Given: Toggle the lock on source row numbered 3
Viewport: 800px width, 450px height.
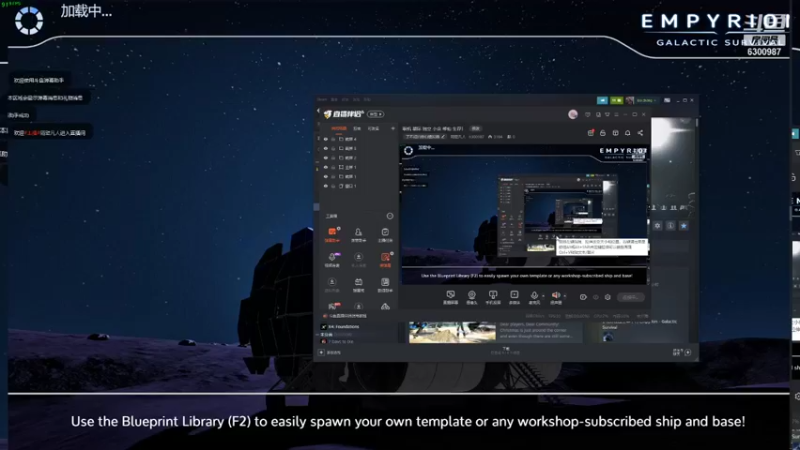Looking at the screenshot, I should pyautogui.click(x=333, y=148).
